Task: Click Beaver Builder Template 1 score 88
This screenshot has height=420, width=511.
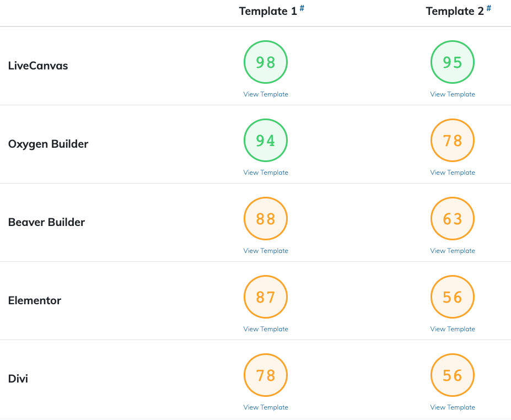Action: [x=266, y=218]
